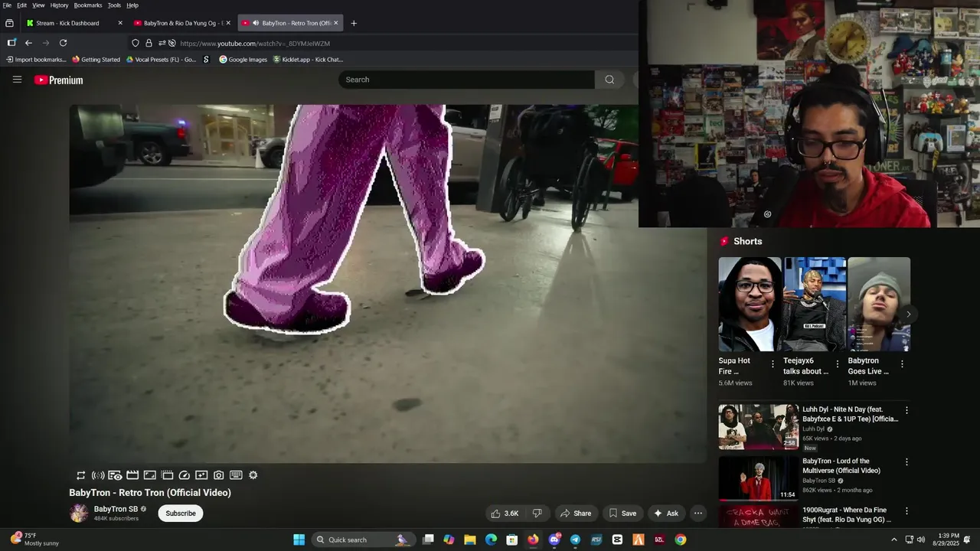Open the Bookmarks menu

pyautogui.click(x=88, y=5)
